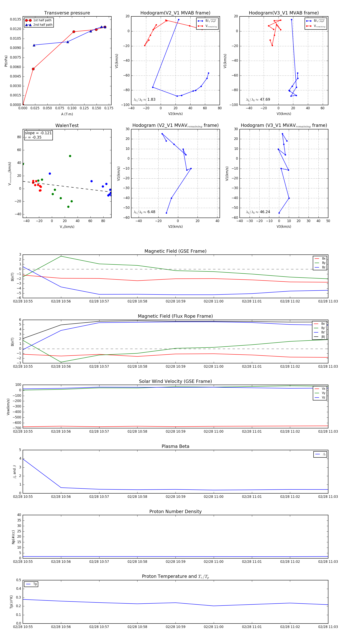Select the "By" legend entry in GSE panel

tap(320, 263)
